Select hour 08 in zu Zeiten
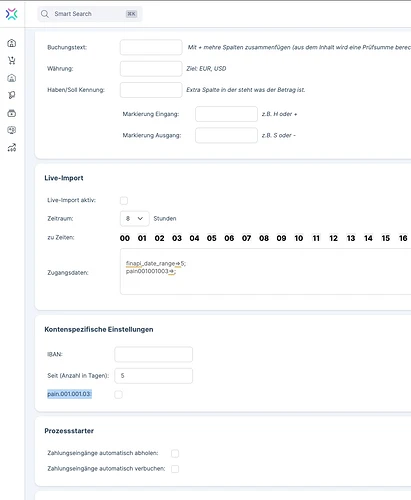 pyautogui.click(x=264, y=238)
